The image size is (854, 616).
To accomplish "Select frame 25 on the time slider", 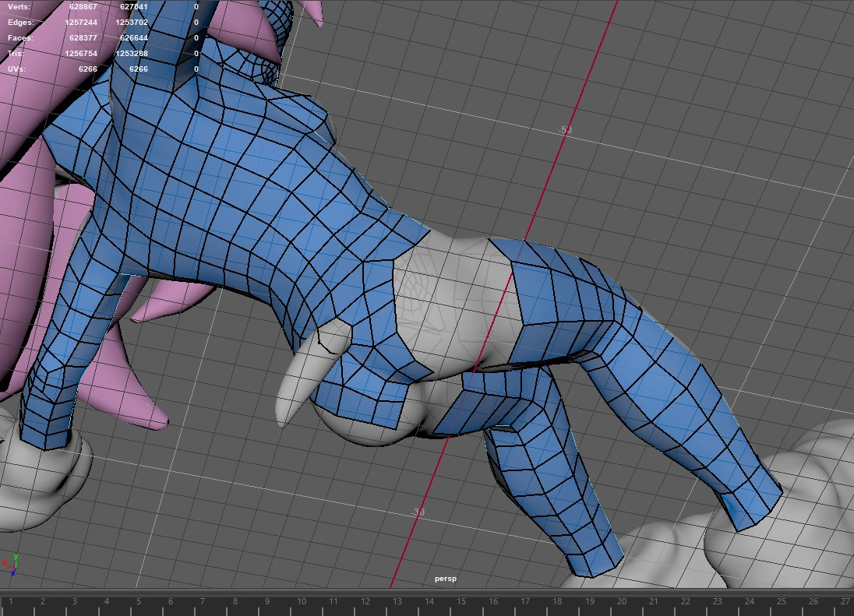I will [781, 601].
